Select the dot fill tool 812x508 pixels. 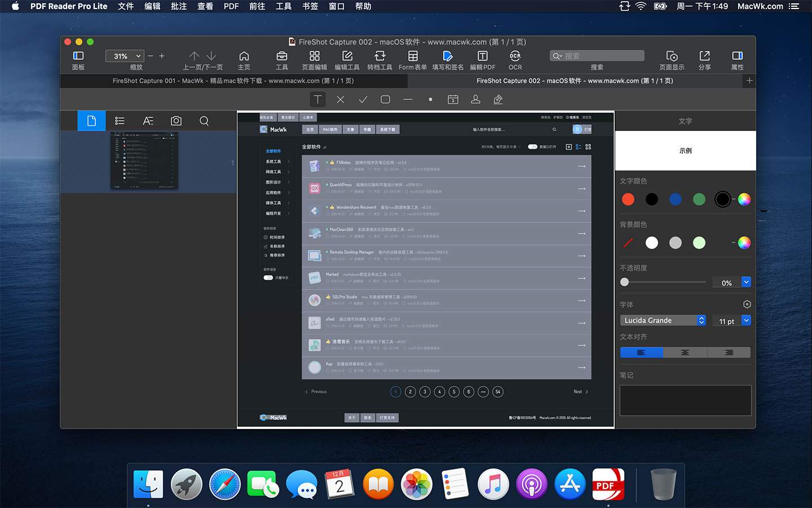(430, 99)
